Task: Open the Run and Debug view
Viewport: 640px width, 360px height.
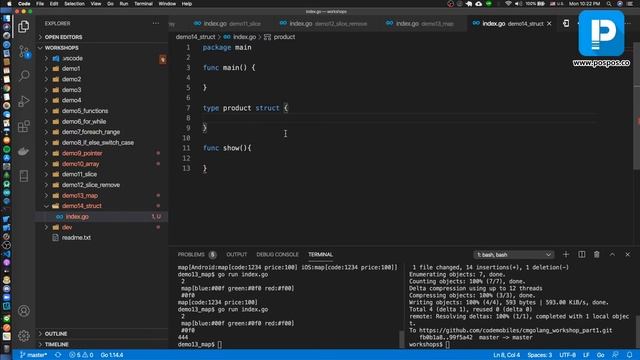Action: (24, 101)
